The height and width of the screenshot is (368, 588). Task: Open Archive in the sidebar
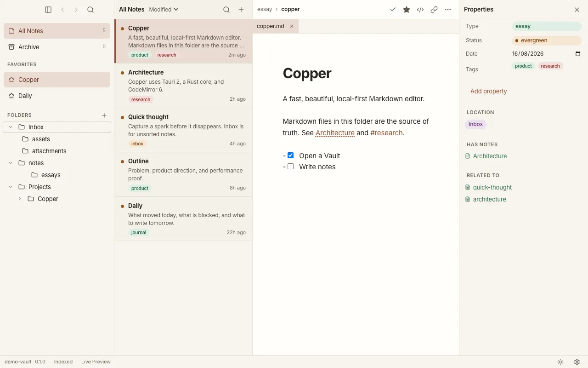[x=57, y=47]
